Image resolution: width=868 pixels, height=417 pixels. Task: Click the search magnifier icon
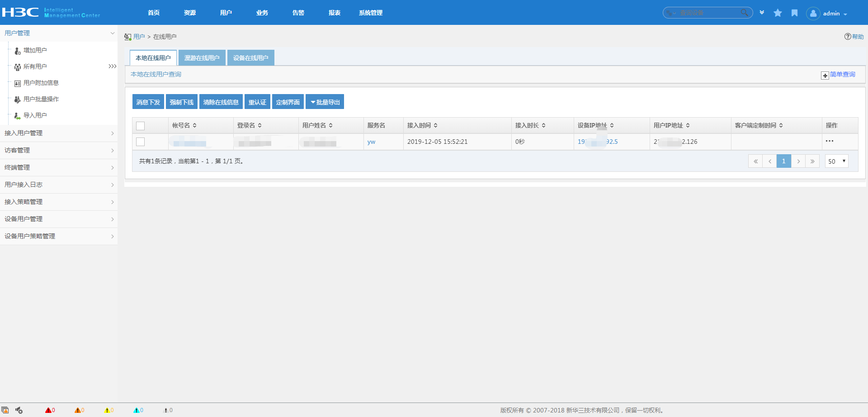point(744,13)
